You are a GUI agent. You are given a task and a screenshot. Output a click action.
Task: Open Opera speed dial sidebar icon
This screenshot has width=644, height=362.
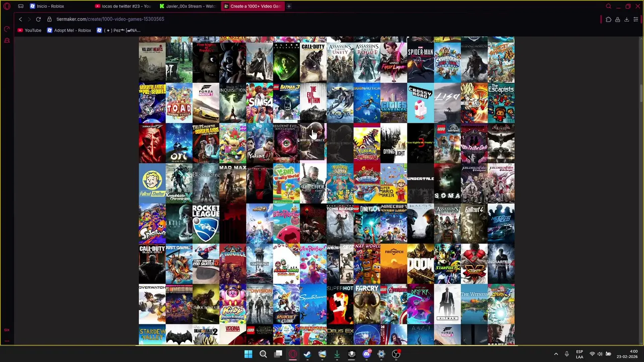point(7,29)
